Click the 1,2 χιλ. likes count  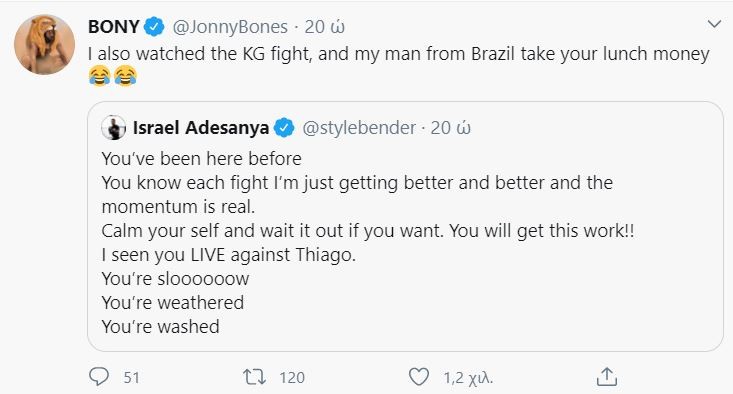pos(468,378)
